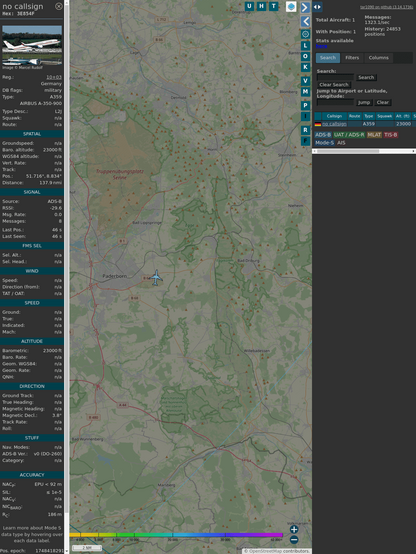Click the L labels toggle button
The height and width of the screenshot is (554, 416).
[x=305, y=46]
